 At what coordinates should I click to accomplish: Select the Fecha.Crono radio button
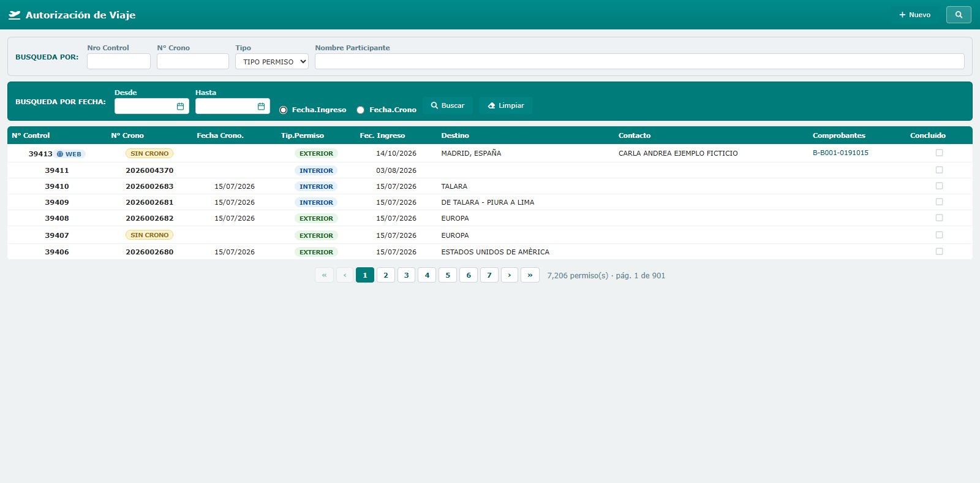coord(360,110)
